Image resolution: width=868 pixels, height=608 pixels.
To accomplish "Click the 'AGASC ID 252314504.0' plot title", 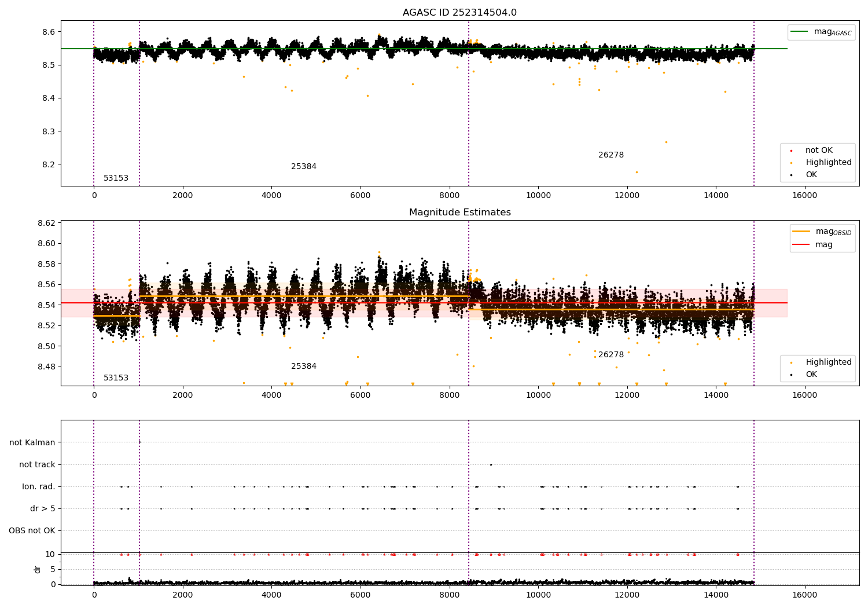I will click(x=459, y=13).
